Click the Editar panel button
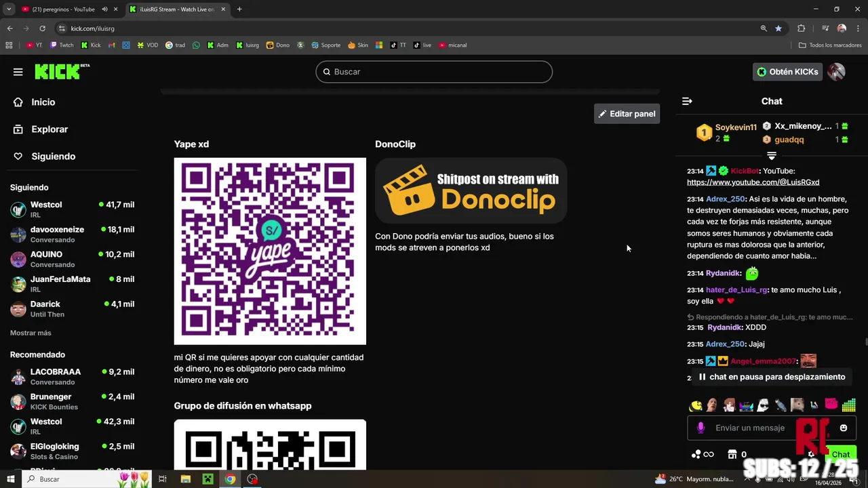This screenshot has width=868, height=488. pyautogui.click(x=627, y=114)
